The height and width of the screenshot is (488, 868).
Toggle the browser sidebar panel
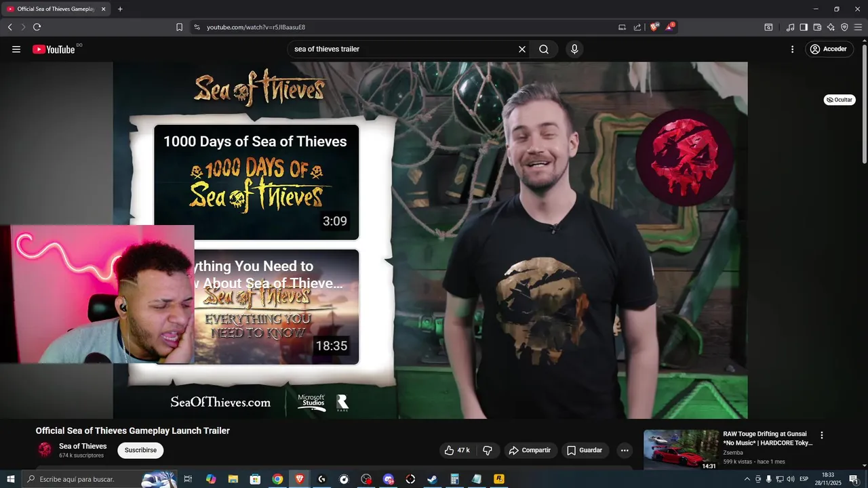[804, 27]
